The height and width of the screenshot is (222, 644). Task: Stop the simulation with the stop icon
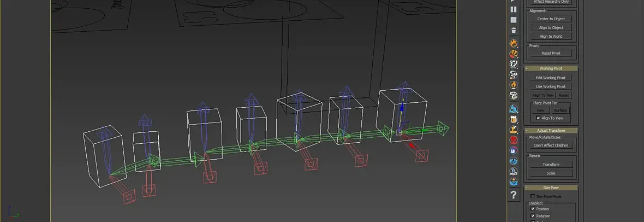pos(514,20)
